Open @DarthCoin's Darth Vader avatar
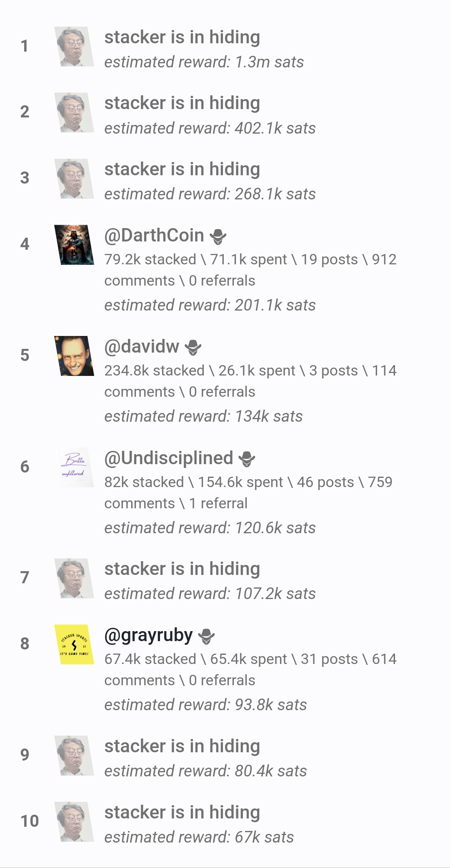This screenshot has height=868, width=450. pyautogui.click(x=74, y=245)
